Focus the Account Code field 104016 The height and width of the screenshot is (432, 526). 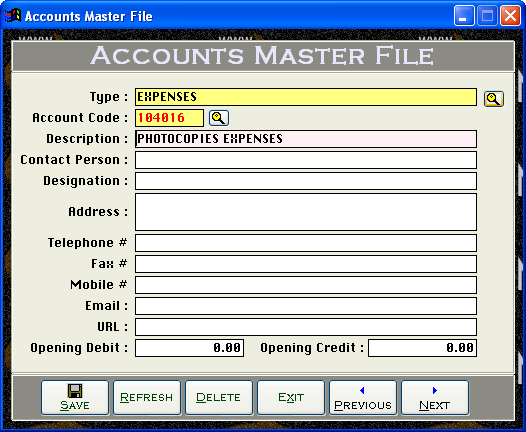[169, 118]
